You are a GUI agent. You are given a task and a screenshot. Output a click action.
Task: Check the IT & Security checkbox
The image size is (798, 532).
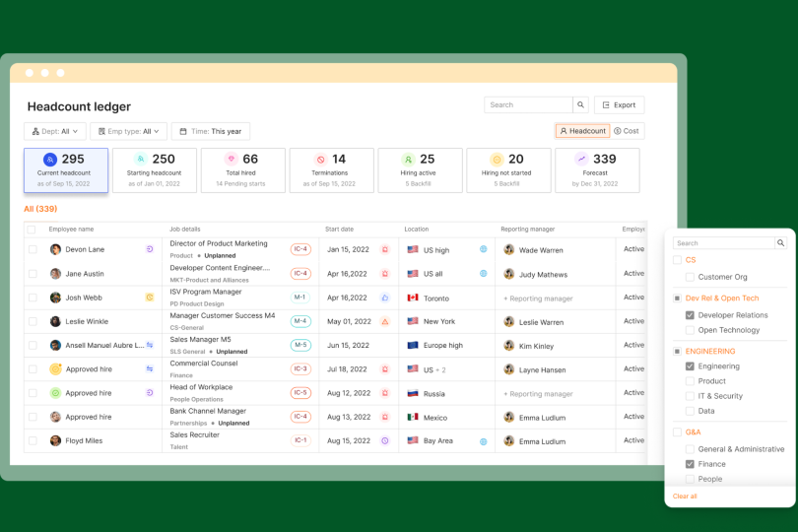[x=690, y=396]
